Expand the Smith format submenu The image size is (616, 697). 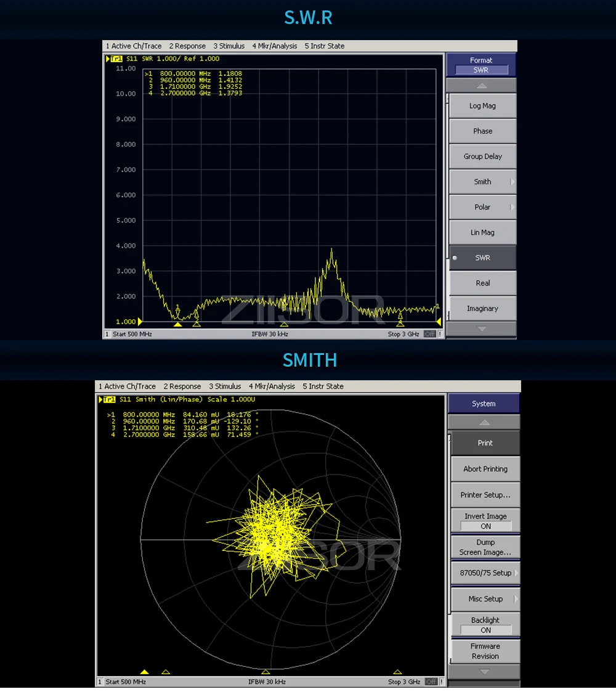483,182
